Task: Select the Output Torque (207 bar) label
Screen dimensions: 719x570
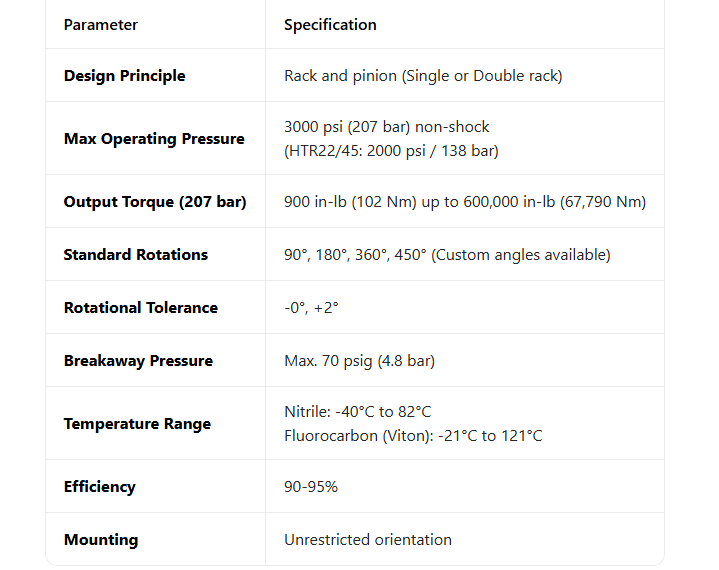Action: coord(155,202)
